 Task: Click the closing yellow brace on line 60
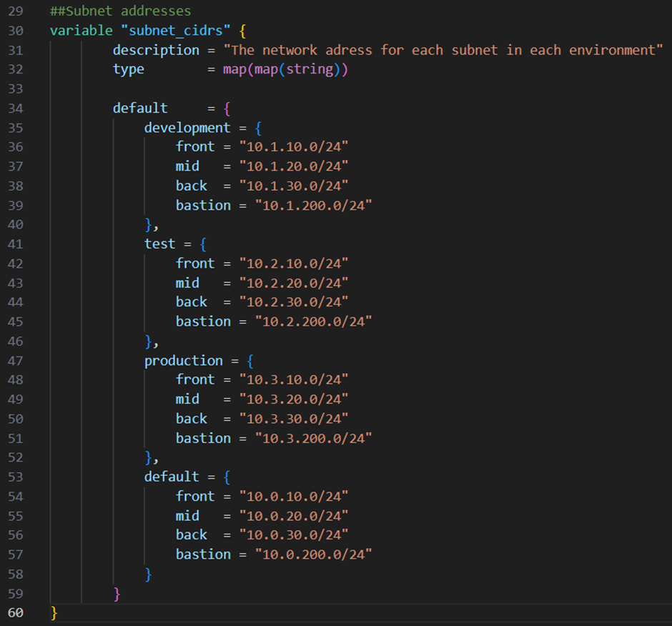(54, 612)
